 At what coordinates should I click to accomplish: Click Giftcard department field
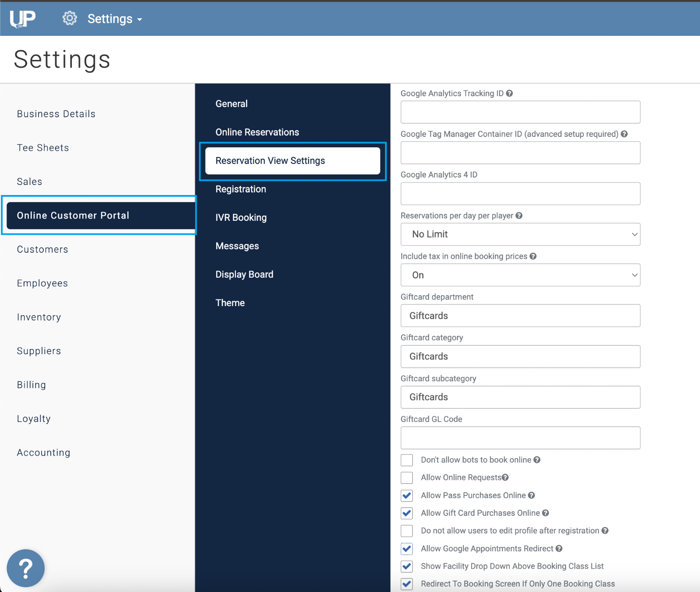[521, 316]
